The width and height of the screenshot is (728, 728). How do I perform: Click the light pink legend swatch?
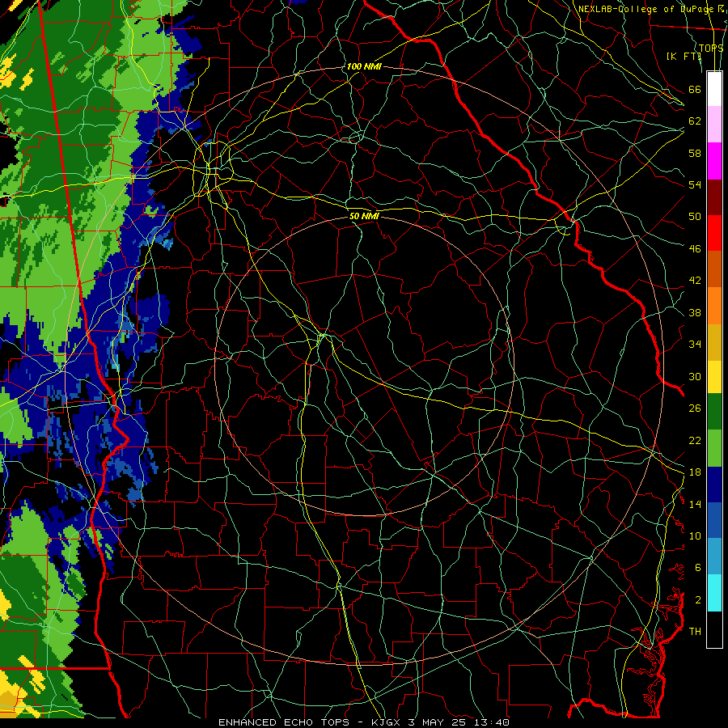coord(714,124)
